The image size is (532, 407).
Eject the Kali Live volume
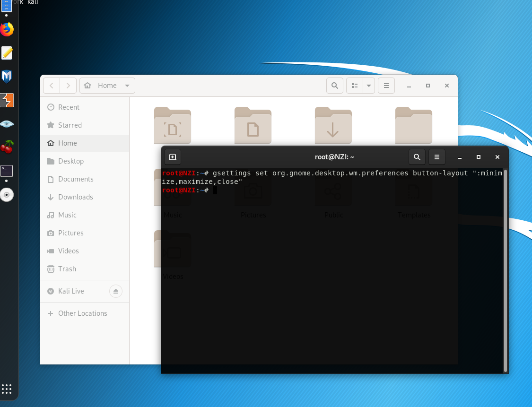coord(116,291)
